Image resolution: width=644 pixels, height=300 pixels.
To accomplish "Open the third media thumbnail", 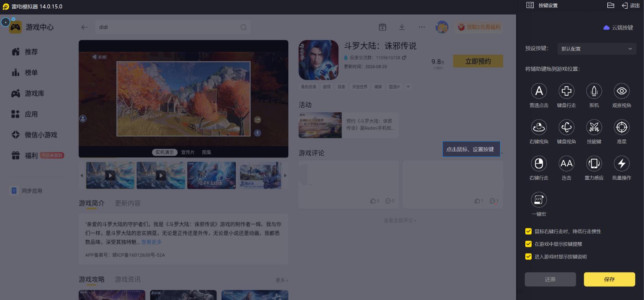I will [211, 175].
